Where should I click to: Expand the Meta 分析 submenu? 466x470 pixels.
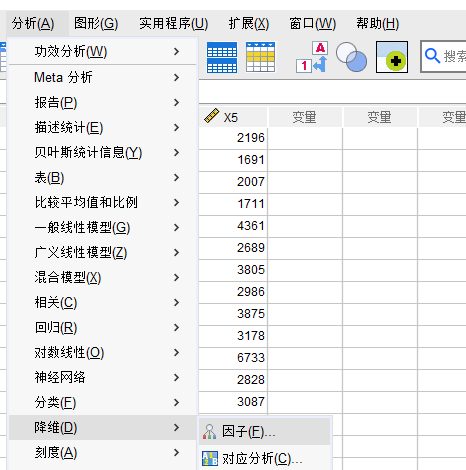pyautogui.click(x=102, y=77)
